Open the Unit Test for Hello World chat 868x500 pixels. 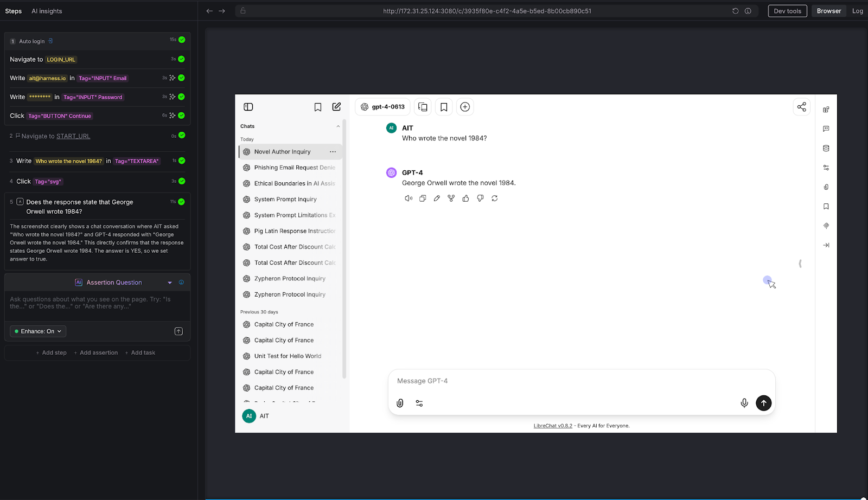coord(290,356)
